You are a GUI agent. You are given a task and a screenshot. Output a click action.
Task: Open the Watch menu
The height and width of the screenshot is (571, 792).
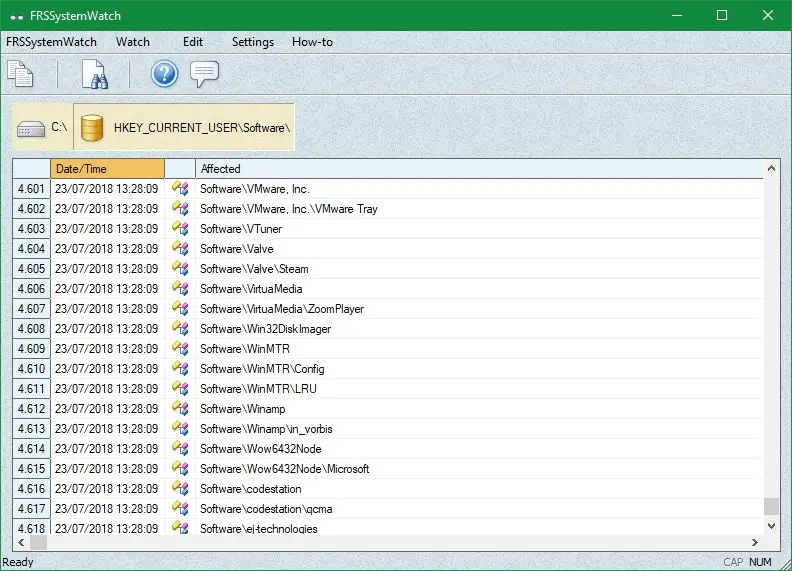pyautogui.click(x=132, y=42)
